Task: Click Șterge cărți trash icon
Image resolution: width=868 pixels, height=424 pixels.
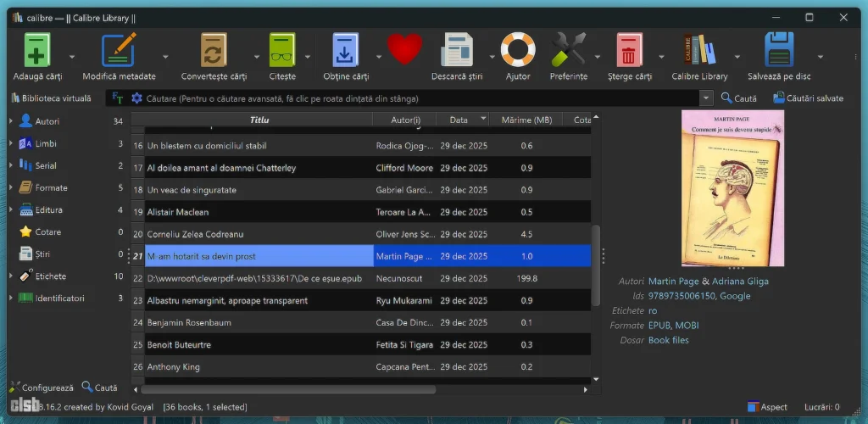Action: (629, 51)
